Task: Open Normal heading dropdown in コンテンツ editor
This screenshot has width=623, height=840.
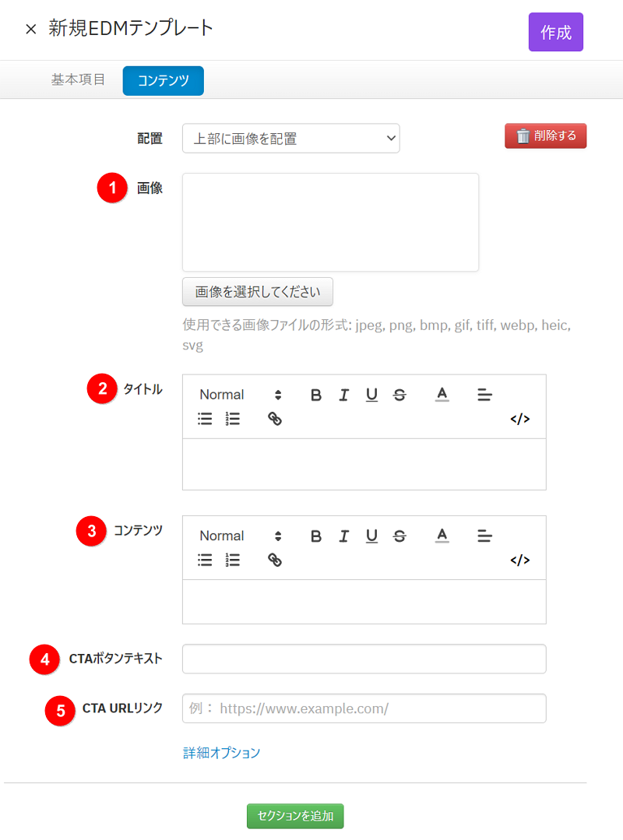Action: [x=240, y=536]
